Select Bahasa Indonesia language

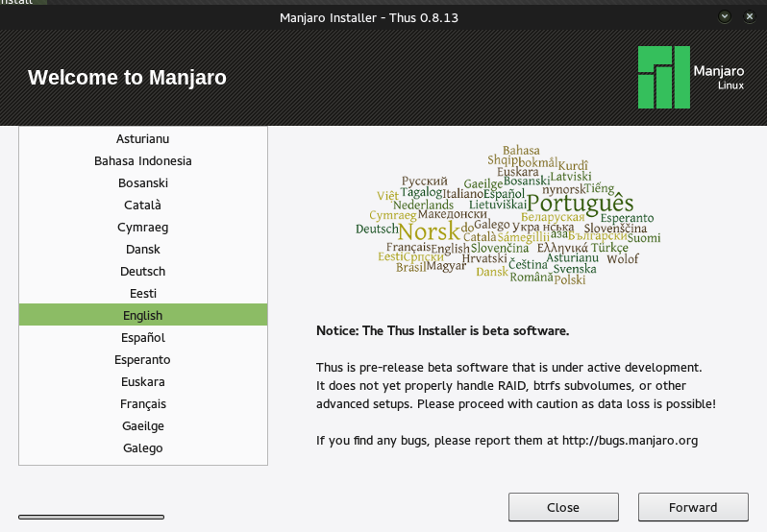tap(143, 160)
